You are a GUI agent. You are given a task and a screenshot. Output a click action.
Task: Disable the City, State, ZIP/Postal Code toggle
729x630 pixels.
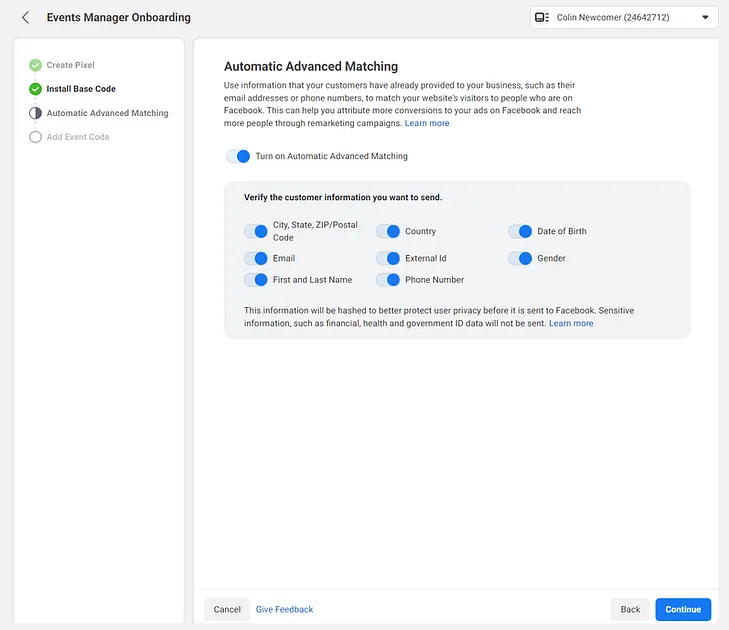256,231
